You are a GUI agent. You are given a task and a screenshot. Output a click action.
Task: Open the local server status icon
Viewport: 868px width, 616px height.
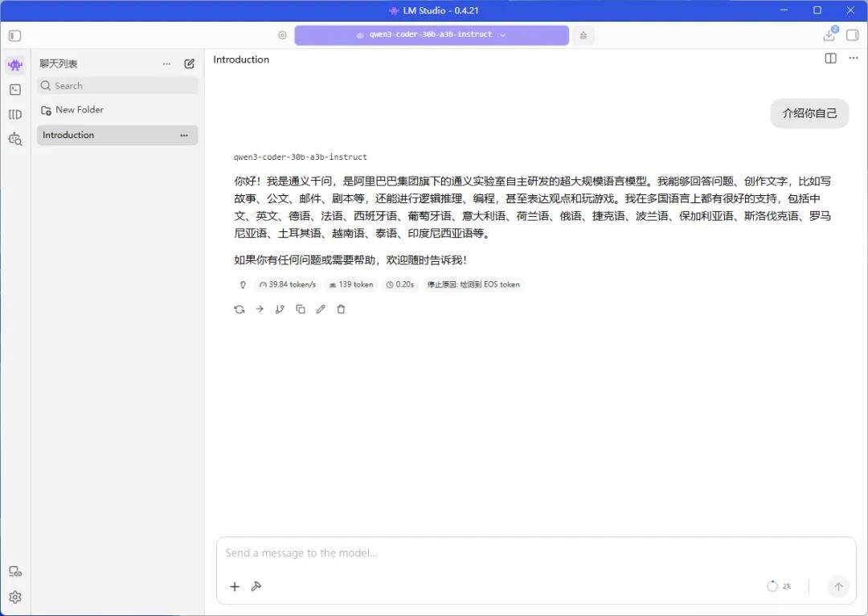click(x=15, y=572)
